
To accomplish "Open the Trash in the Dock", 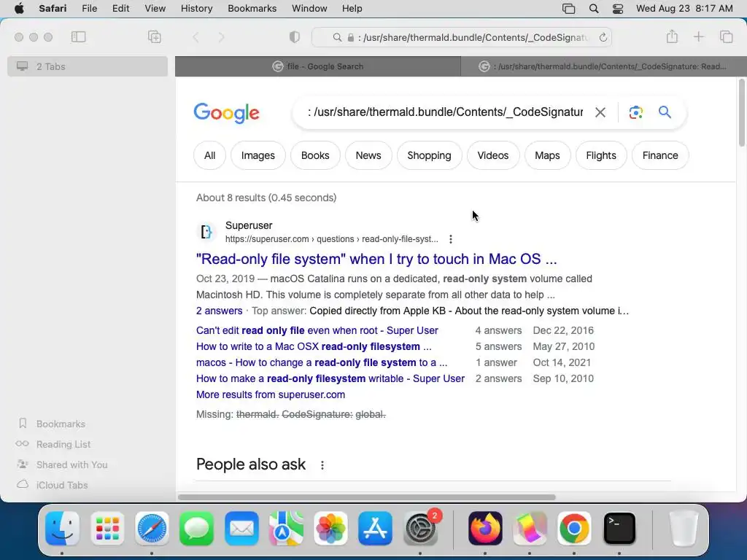I will coord(684,528).
